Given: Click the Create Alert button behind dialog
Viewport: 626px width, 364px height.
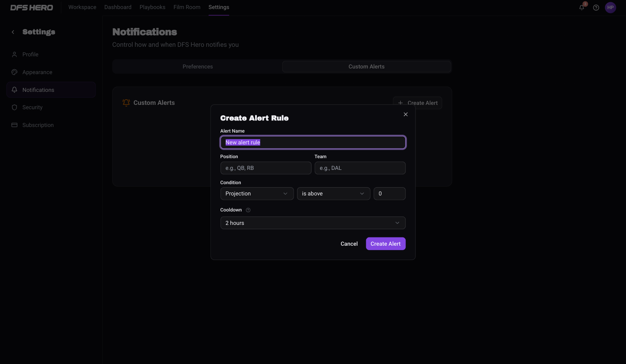Looking at the screenshot, I should tap(418, 103).
